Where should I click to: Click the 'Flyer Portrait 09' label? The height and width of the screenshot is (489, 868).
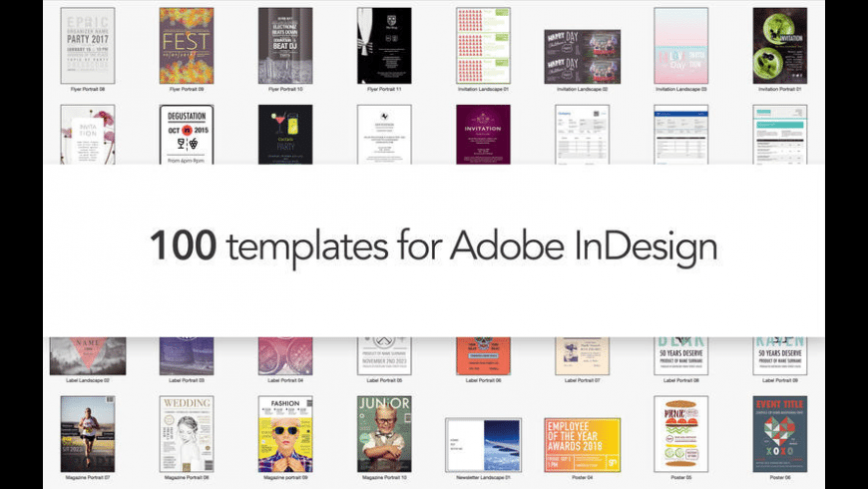pos(187,89)
